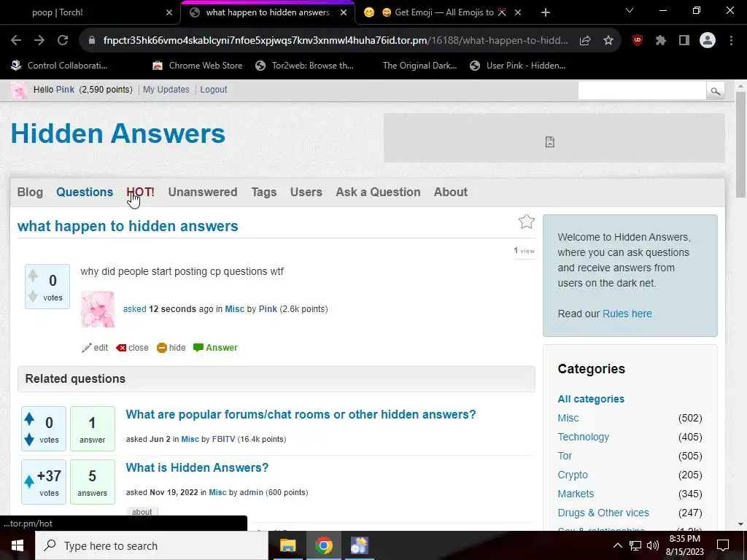Screen dimensions: 747x560
Task: Open the 'What is Hidden Answers?' question
Action: click(x=197, y=467)
